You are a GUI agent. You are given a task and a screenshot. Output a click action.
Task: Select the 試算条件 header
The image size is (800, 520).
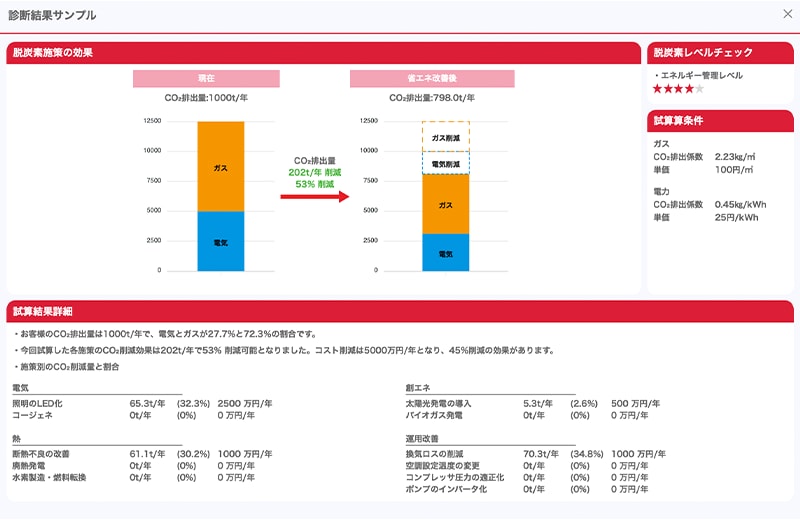(720, 121)
